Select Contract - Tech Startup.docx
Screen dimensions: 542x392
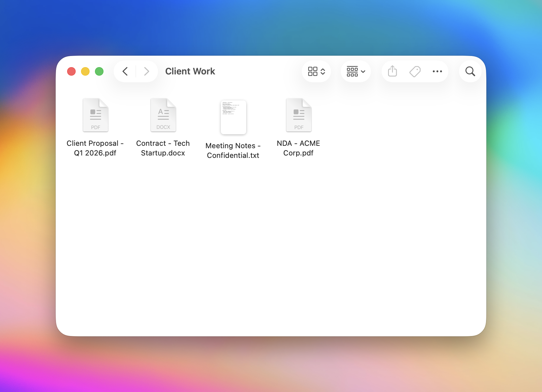tap(163, 115)
